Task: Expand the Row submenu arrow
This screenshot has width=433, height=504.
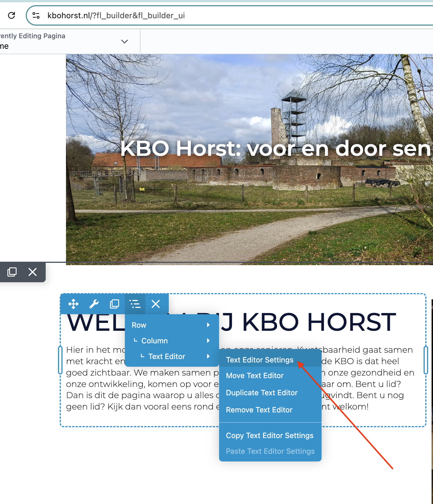Action: pos(208,325)
